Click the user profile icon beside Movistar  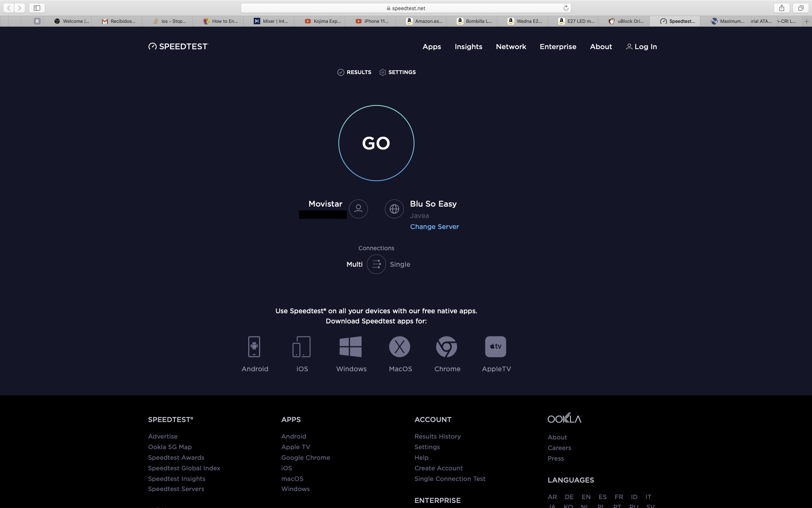[x=358, y=209]
